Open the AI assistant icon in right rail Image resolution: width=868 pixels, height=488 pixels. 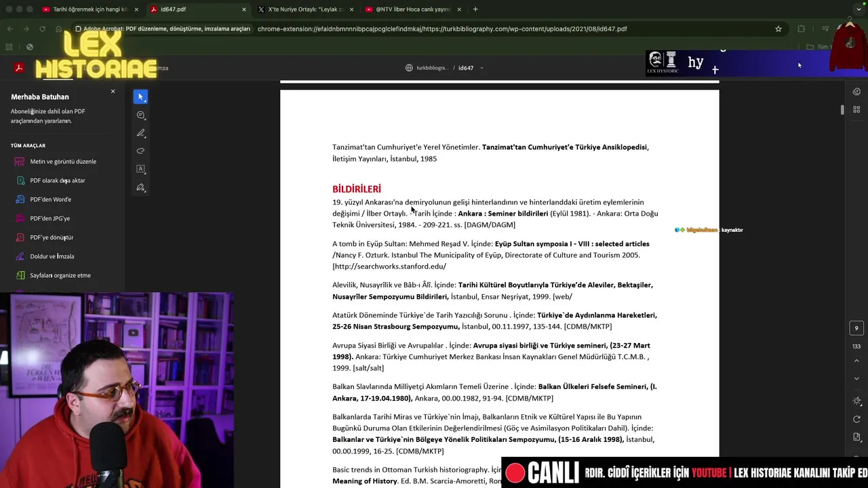pos(856,91)
